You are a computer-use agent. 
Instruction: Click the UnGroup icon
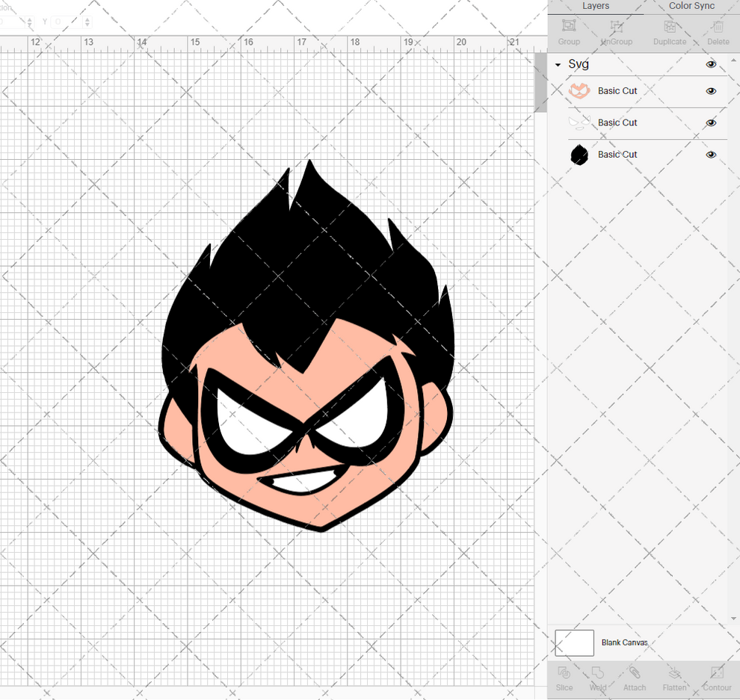(x=616, y=31)
